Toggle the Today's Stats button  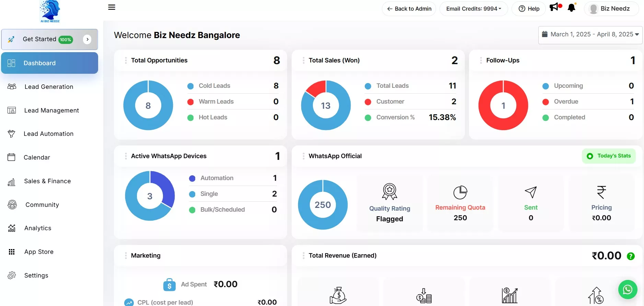tap(609, 156)
